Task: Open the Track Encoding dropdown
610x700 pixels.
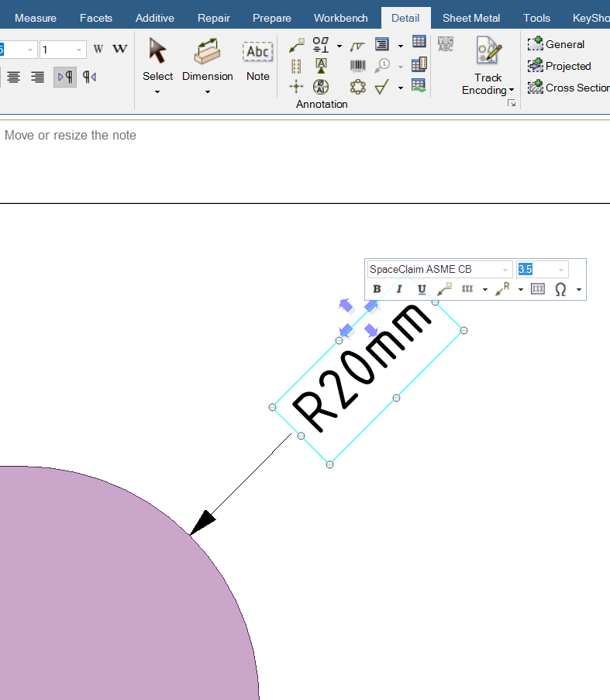Action: point(488,90)
